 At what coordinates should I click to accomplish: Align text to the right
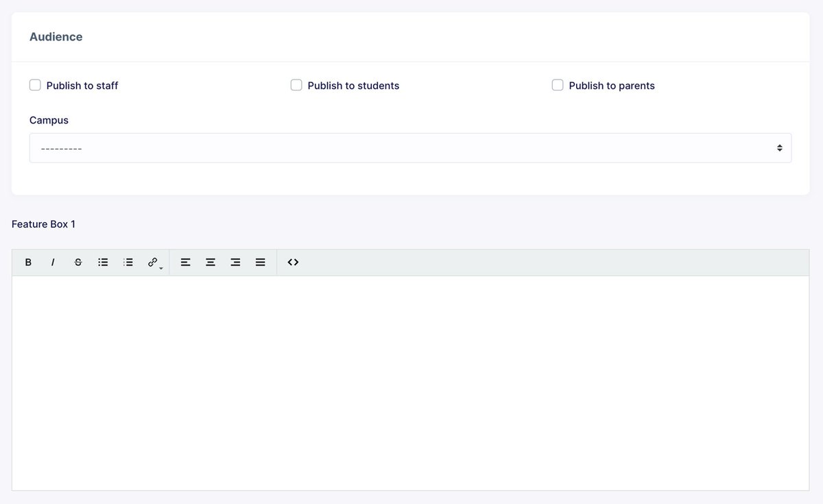coord(235,263)
